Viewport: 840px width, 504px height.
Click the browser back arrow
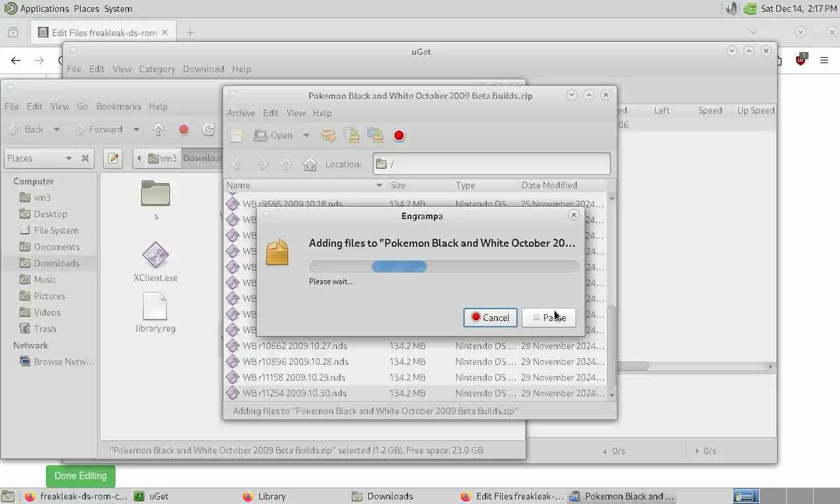pos(16,60)
